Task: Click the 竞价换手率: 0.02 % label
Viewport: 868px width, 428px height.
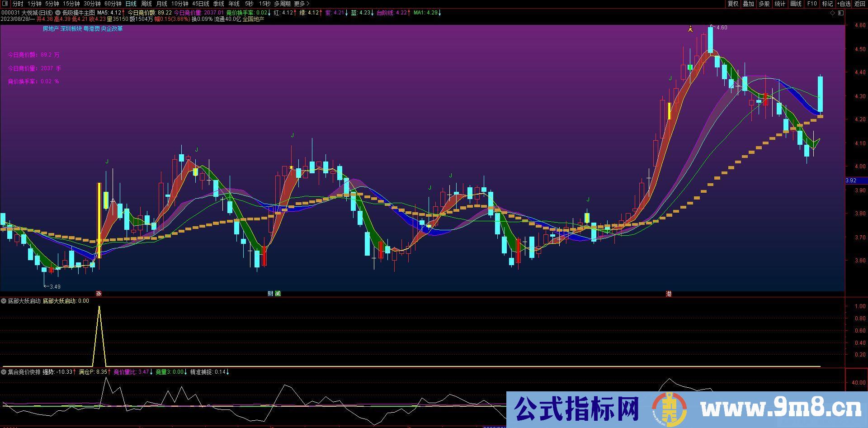Action: [x=33, y=81]
